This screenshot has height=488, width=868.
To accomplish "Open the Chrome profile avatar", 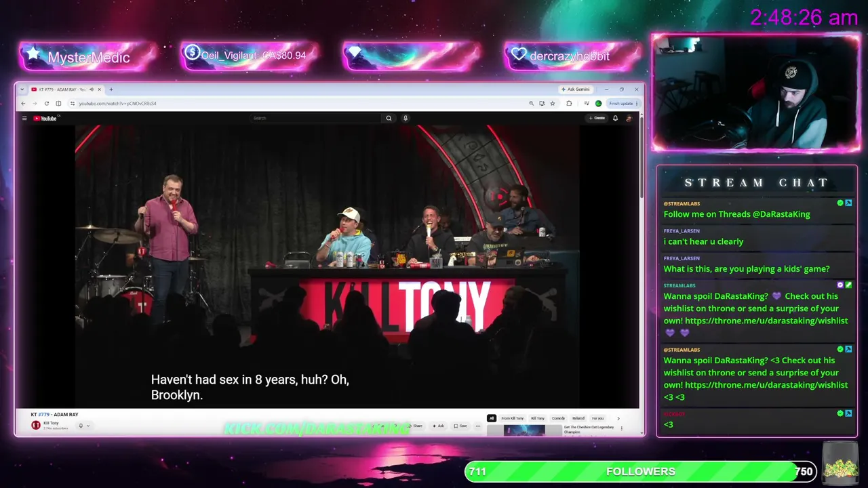I will [598, 103].
